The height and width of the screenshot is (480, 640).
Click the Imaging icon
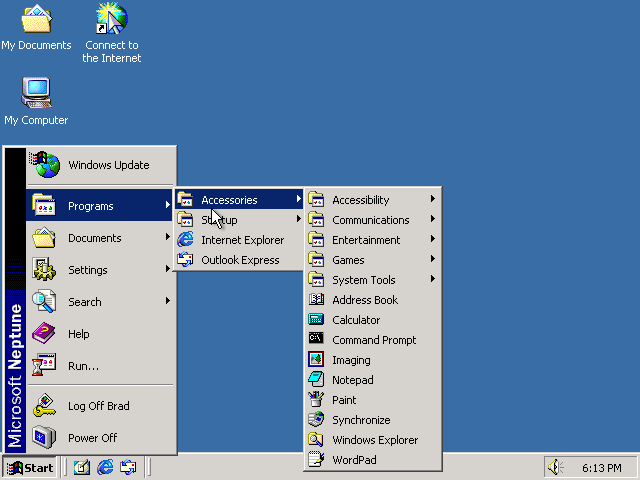[316, 360]
